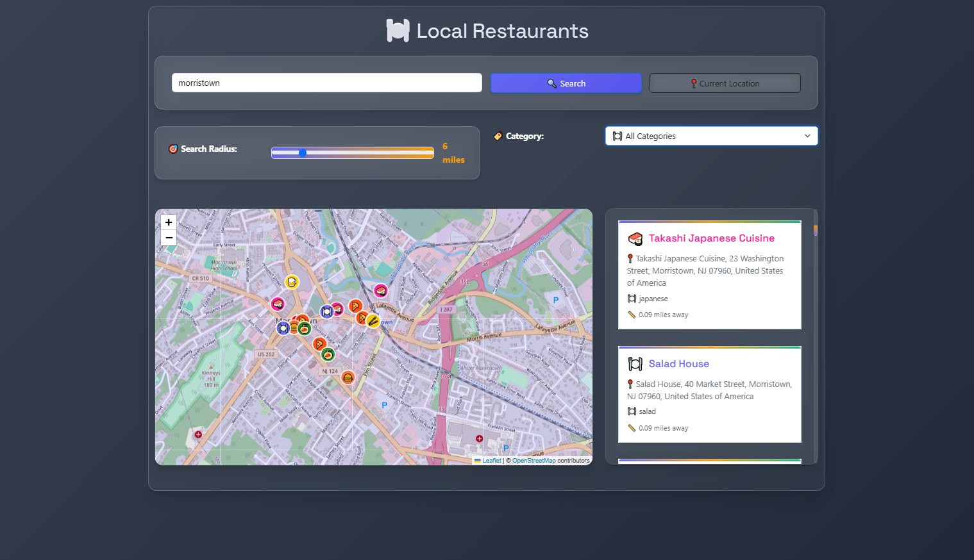Click the sushi icon on the Takashi card
The width and height of the screenshot is (974, 560).
click(x=635, y=239)
